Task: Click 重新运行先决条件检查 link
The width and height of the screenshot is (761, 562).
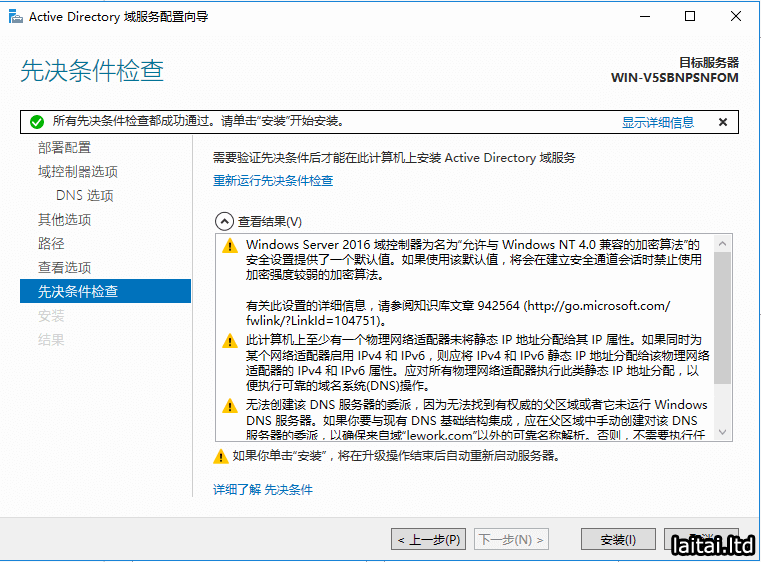Action: point(273,181)
